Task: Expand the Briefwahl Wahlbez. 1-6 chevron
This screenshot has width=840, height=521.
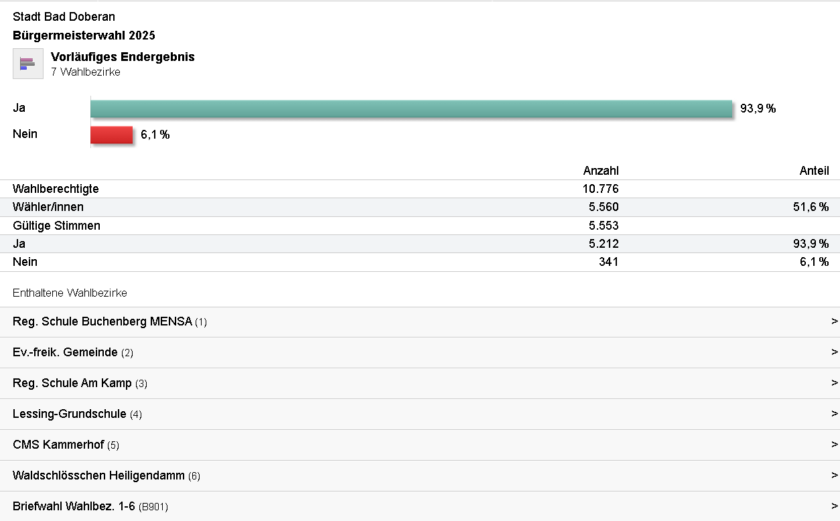Action: click(833, 506)
